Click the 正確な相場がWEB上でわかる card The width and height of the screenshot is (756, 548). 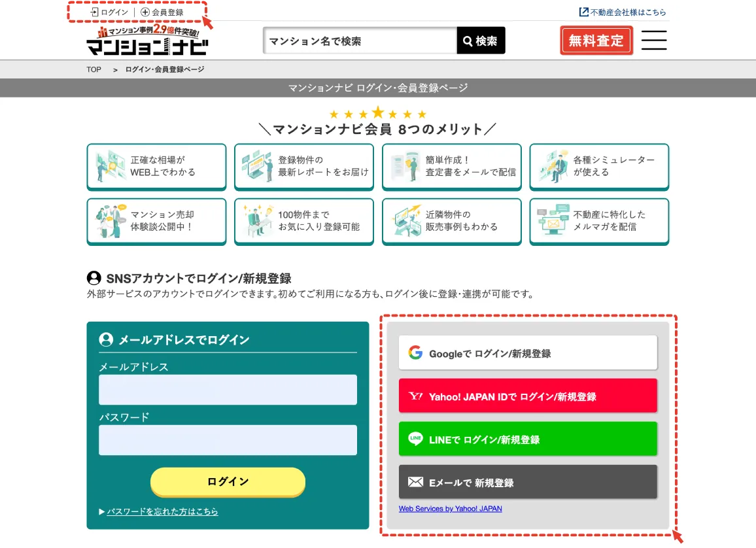click(x=157, y=166)
